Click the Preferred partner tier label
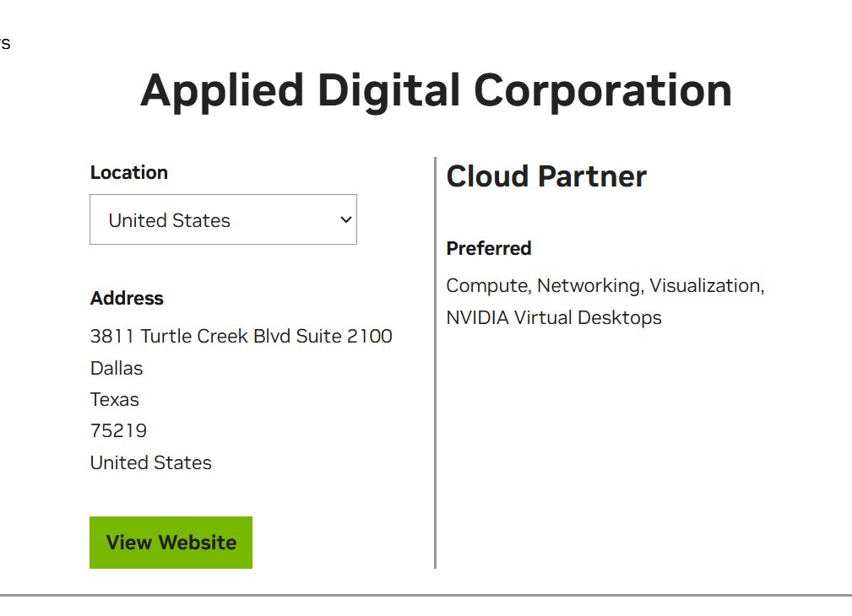The width and height of the screenshot is (852, 616). point(489,249)
